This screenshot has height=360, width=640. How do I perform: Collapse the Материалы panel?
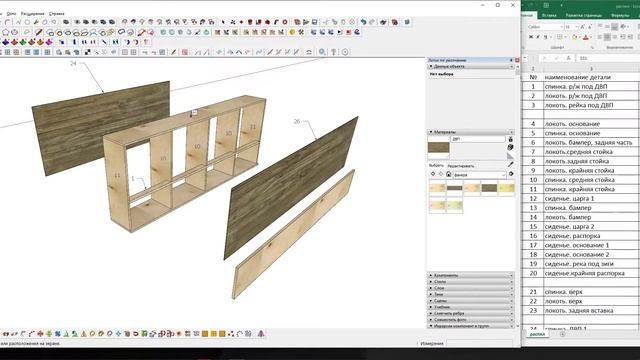coord(471,132)
